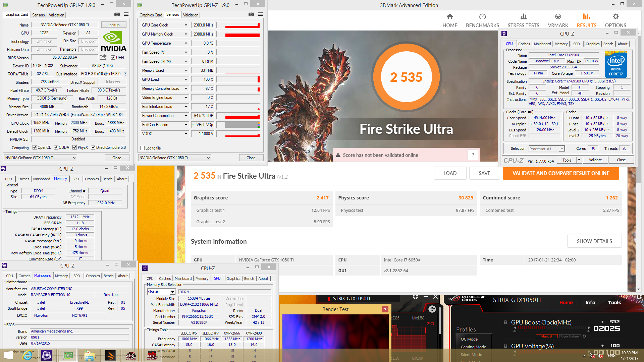644x362 pixels.
Task: Expand Power Consumption sensor dropdown
Action: tap(186, 116)
